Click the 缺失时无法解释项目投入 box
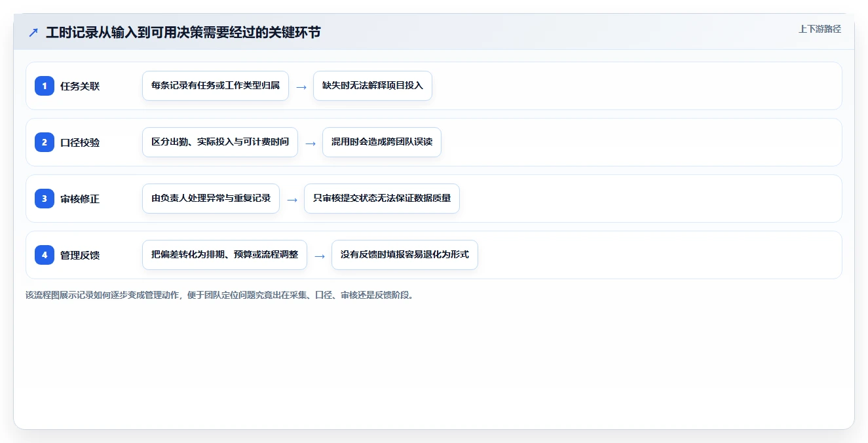868x443 pixels. pos(373,86)
